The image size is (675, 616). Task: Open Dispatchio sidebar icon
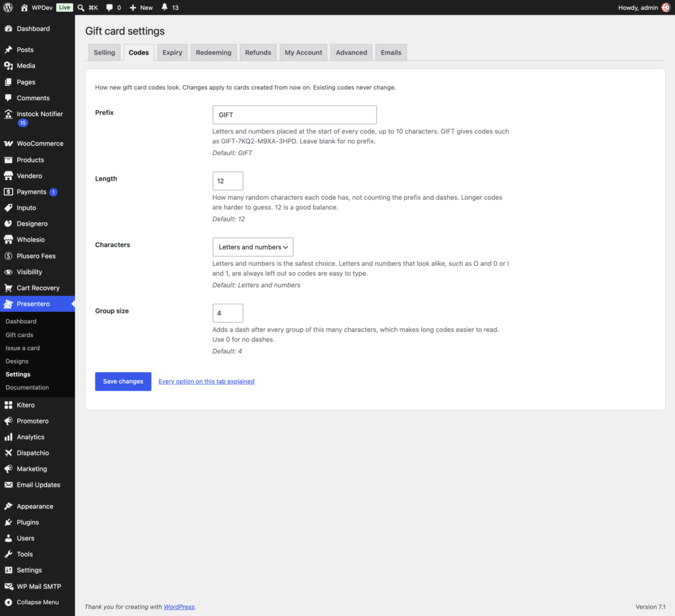coord(8,452)
